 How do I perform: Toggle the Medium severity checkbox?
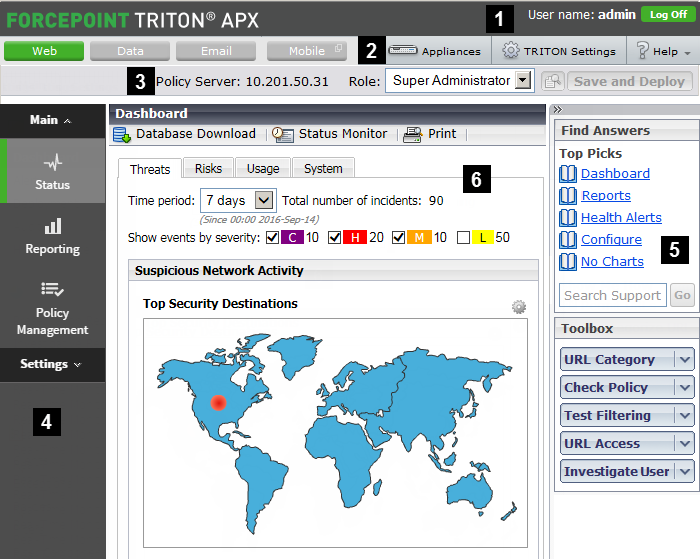pyautogui.click(x=398, y=238)
